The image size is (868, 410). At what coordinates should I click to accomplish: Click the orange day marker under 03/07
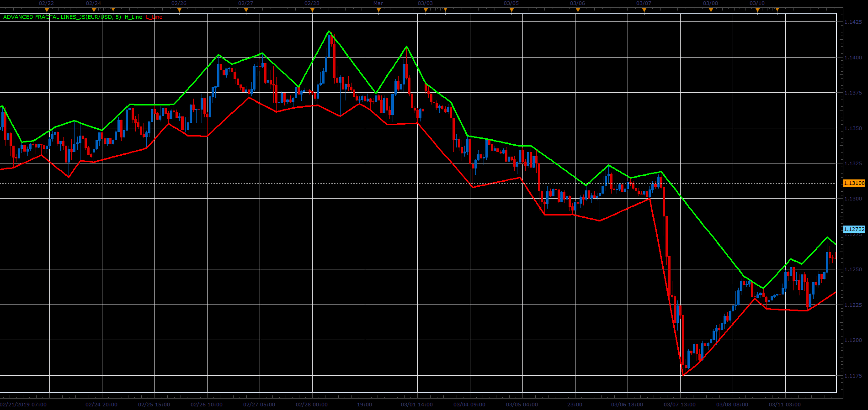pyautogui.click(x=644, y=10)
